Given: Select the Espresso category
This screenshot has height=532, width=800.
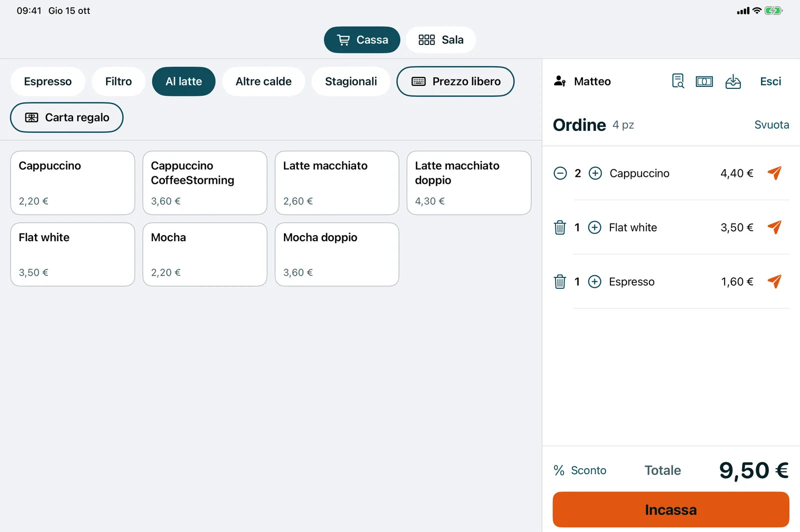Looking at the screenshot, I should (x=47, y=81).
